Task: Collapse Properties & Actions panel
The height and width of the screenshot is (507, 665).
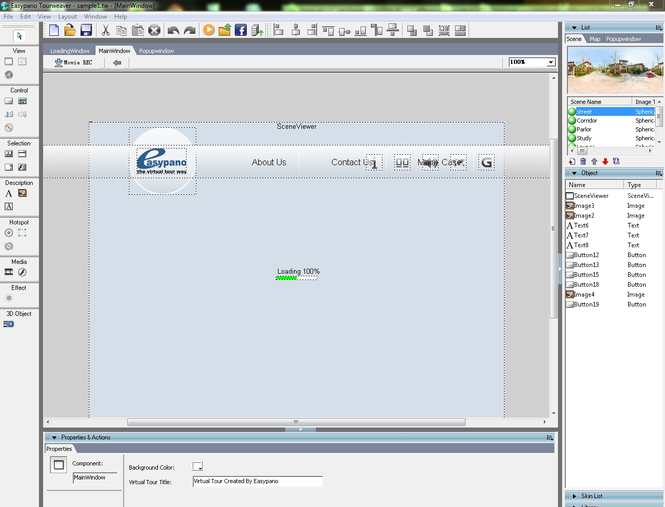Action: (x=54, y=437)
